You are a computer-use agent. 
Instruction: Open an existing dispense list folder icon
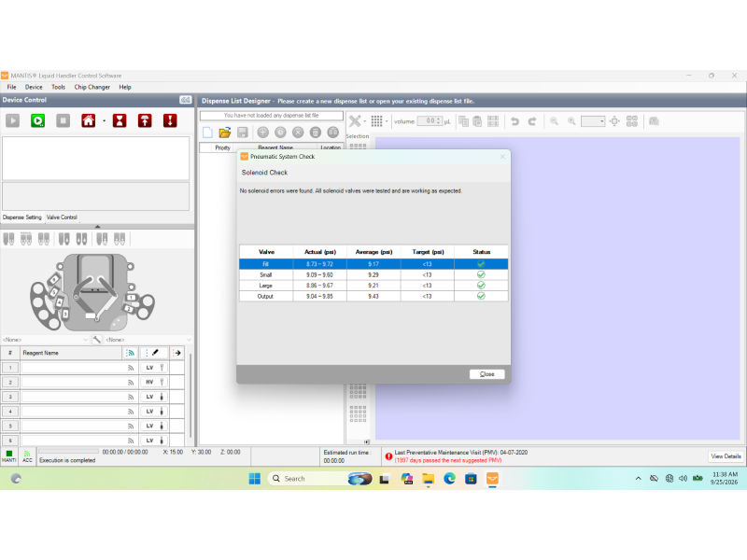tap(225, 133)
